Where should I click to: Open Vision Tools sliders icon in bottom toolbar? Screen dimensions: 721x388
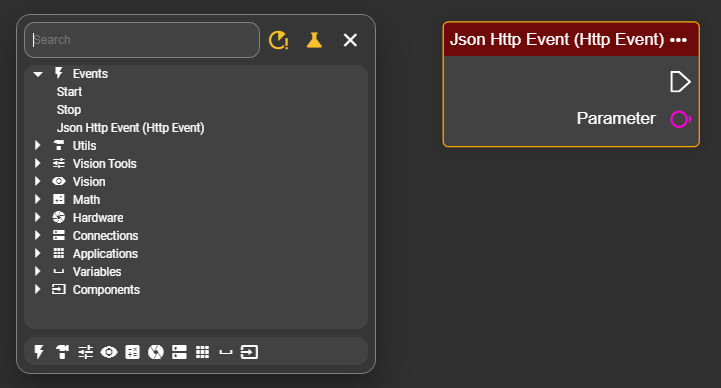[x=86, y=352]
